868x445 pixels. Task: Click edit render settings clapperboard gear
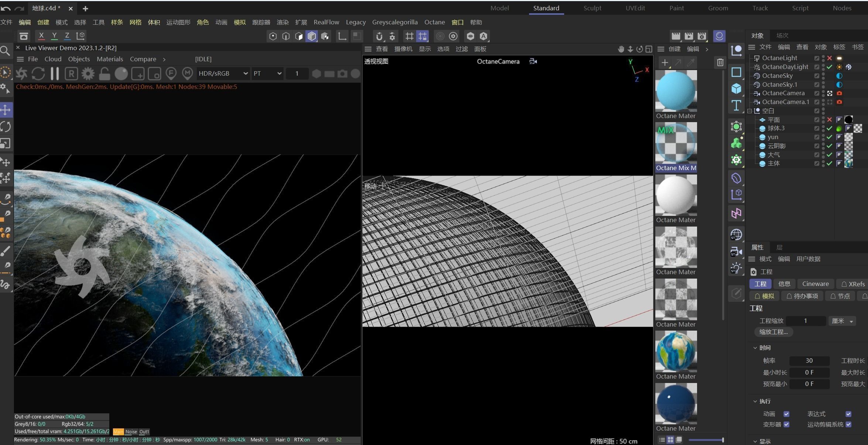tap(702, 36)
